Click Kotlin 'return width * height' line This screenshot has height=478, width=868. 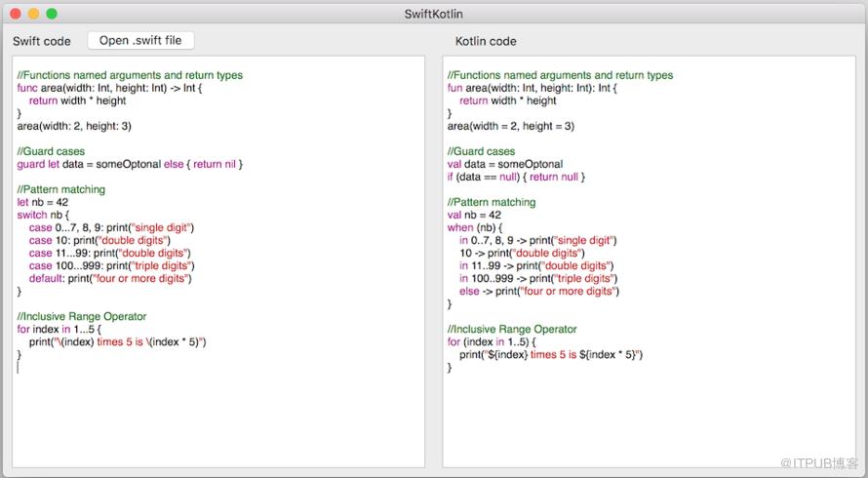click(508, 100)
